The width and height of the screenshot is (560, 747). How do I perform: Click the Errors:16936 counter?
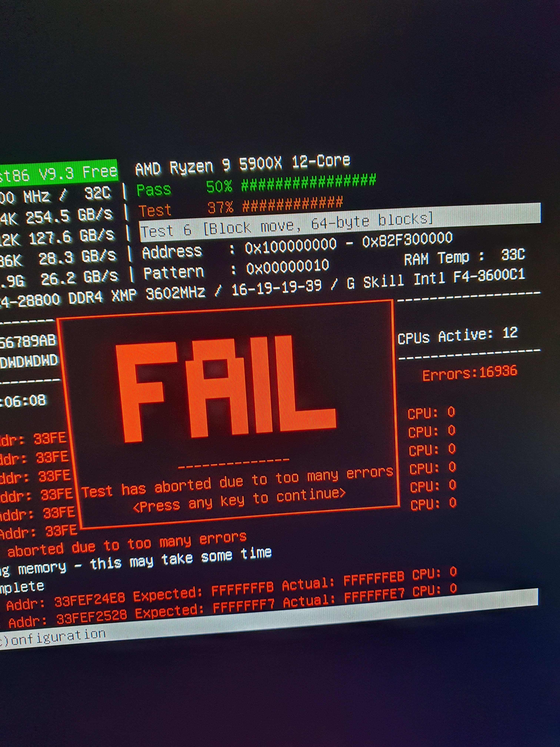tap(469, 373)
